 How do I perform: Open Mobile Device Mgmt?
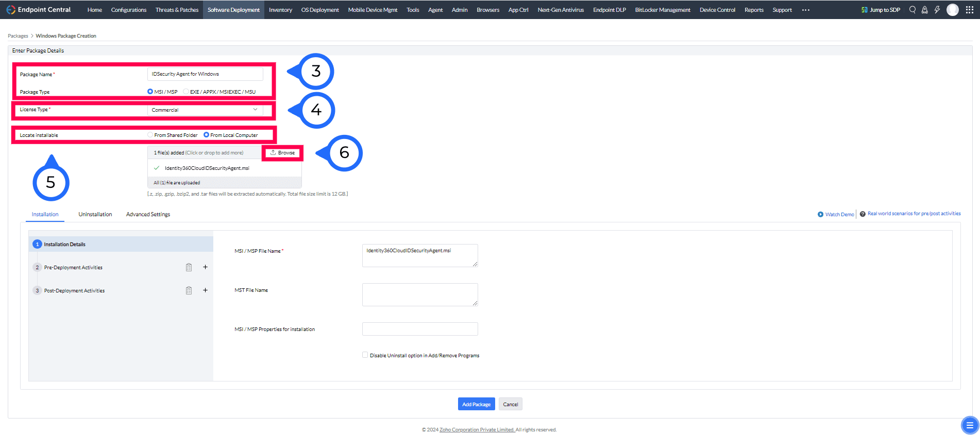(373, 10)
